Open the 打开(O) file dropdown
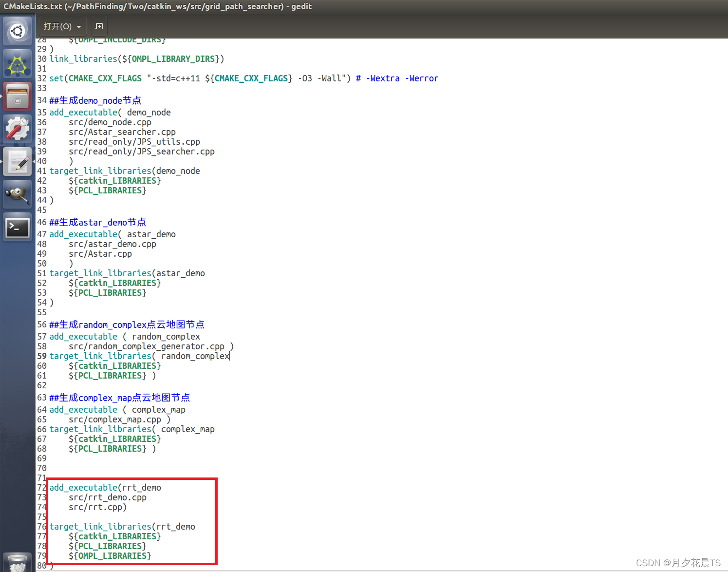This screenshot has width=728, height=572. click(62, 26)
